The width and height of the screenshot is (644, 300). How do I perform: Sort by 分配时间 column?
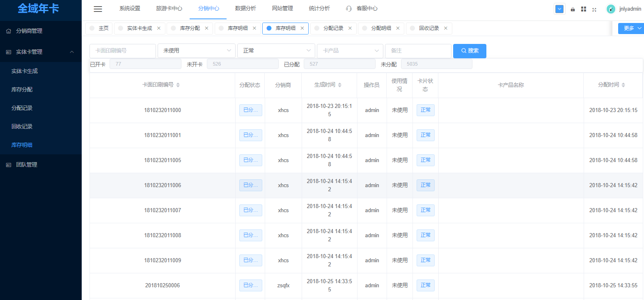[x=623, y=85]
